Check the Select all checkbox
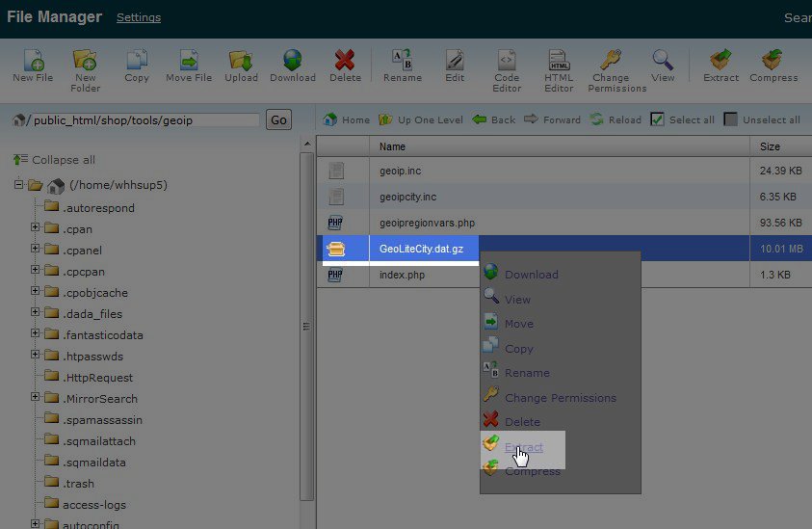Image resolution: width=812 pixels, height=529 pixels. (x=658, y=119)
